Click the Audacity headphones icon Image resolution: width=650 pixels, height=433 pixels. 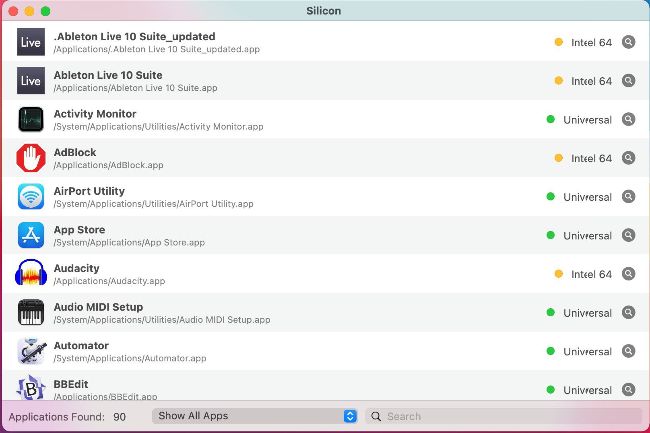coord(31,274)
